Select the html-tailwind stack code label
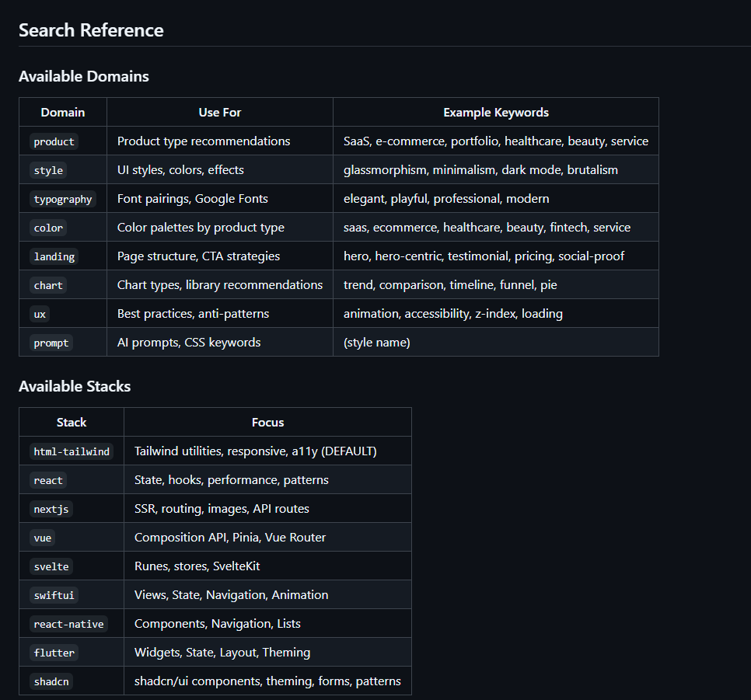 coord(72,451)
